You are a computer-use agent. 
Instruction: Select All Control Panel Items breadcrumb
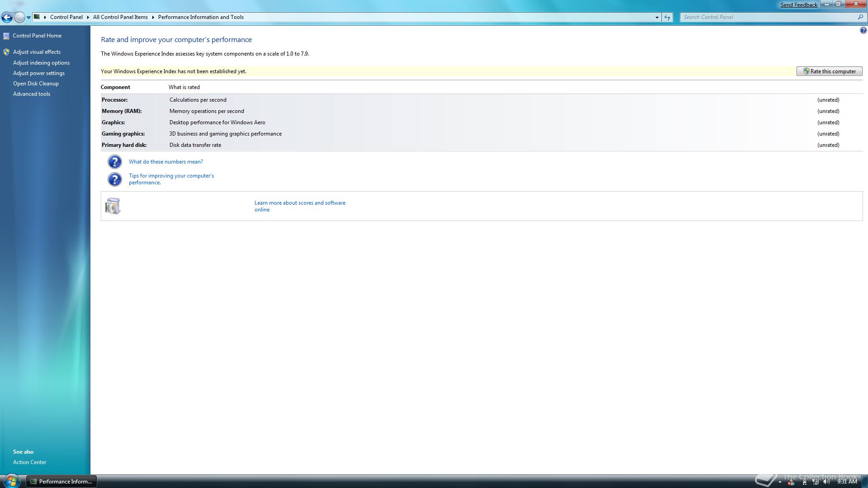[120, 17]
